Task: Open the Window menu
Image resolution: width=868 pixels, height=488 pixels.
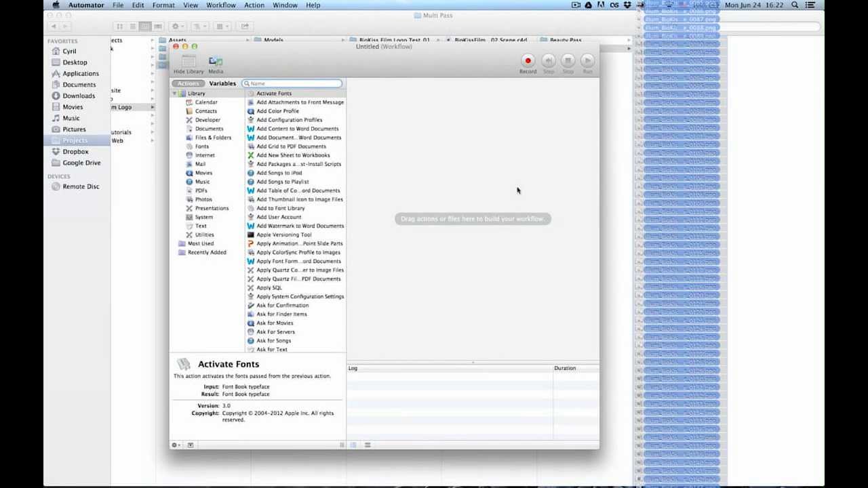Action: 285,5
